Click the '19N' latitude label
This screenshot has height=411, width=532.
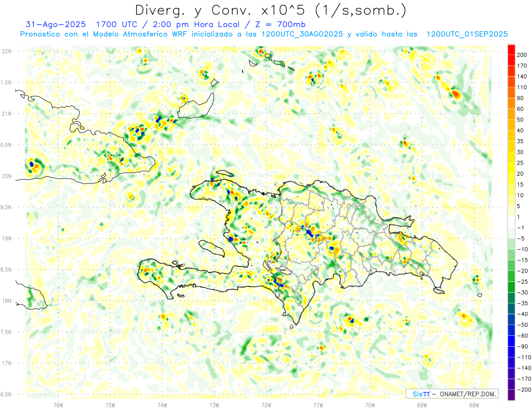pos(7,238)
